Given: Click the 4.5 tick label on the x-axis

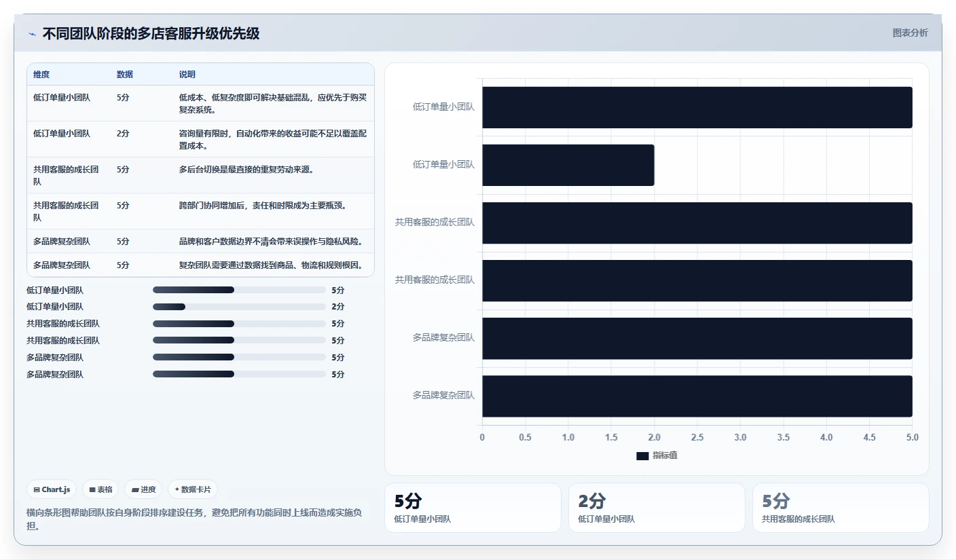Looking at the screenshot, I should pyautogui.click(x=869, y=438).
